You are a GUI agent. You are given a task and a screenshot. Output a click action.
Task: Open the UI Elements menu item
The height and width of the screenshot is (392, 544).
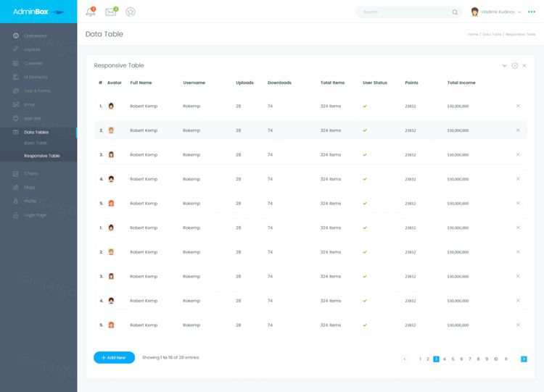point(36,77)
